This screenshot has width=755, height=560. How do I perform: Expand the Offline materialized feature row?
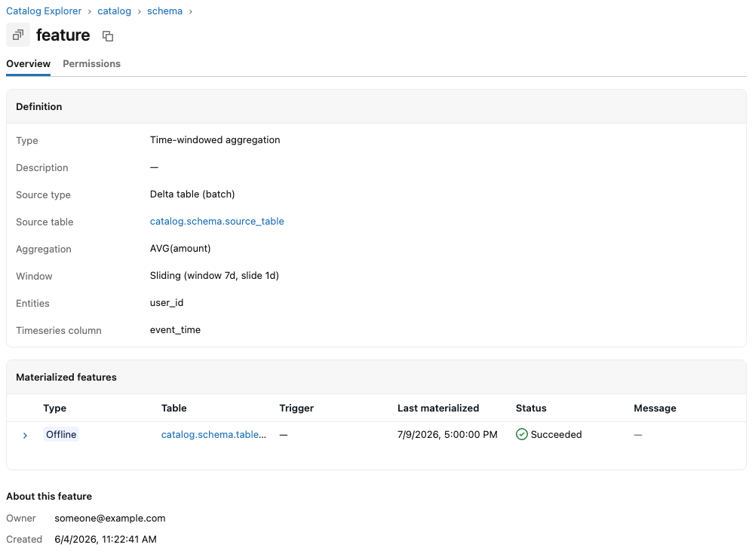[25, 436]
